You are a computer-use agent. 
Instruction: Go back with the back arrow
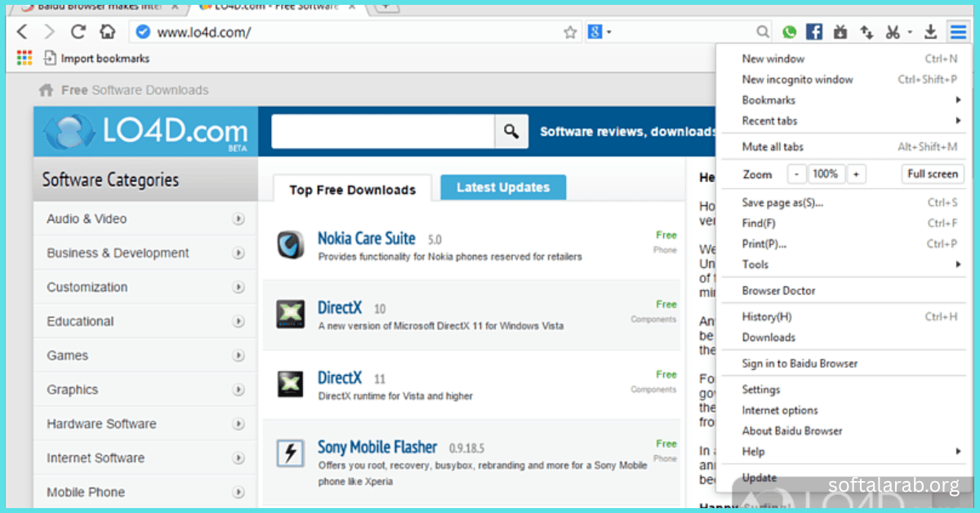point(22,32)
